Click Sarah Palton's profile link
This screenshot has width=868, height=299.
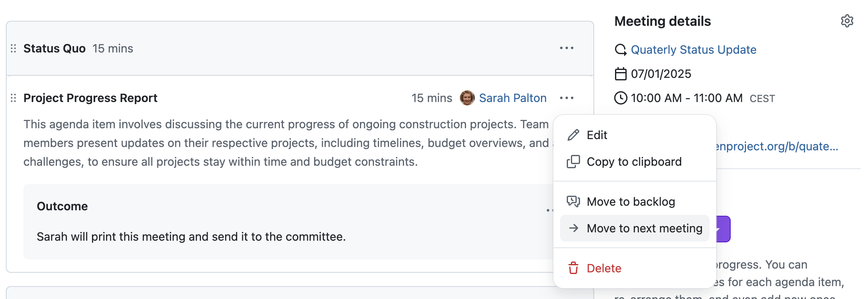tap(513, 98)
